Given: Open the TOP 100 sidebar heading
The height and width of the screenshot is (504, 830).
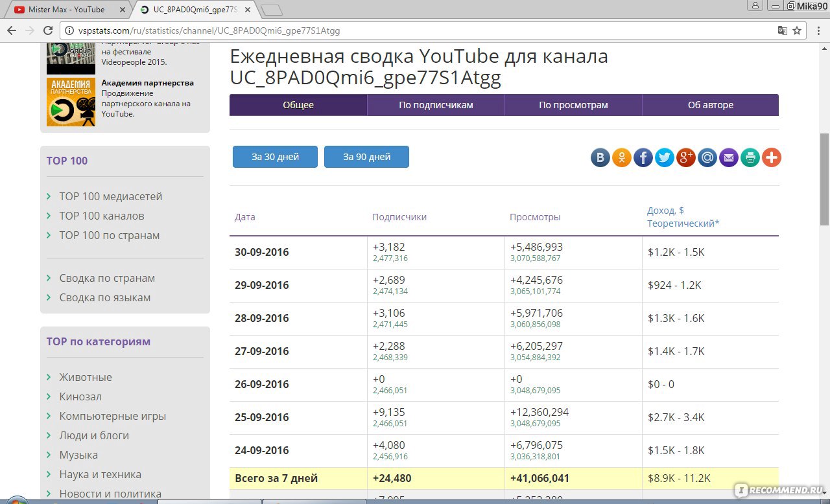Looking at the screenshot, I should click(x=67, y=161).
